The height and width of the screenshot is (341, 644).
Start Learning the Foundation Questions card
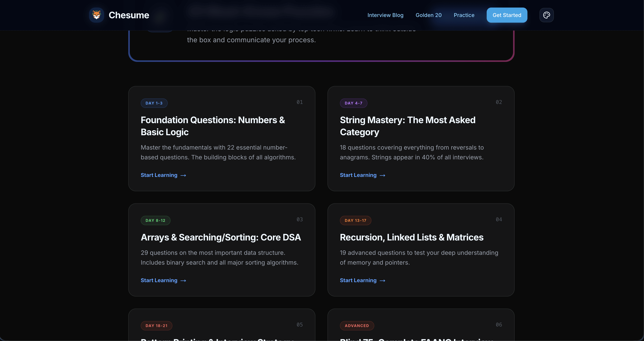[163, 175]
